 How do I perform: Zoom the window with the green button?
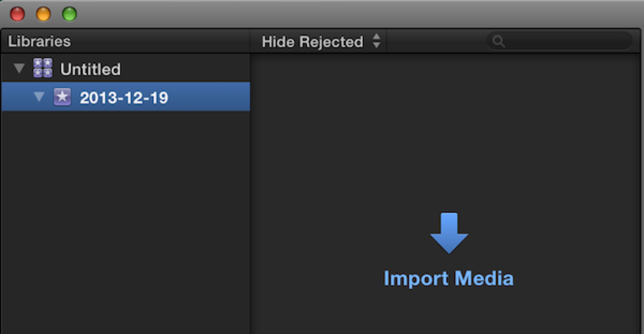70,14
